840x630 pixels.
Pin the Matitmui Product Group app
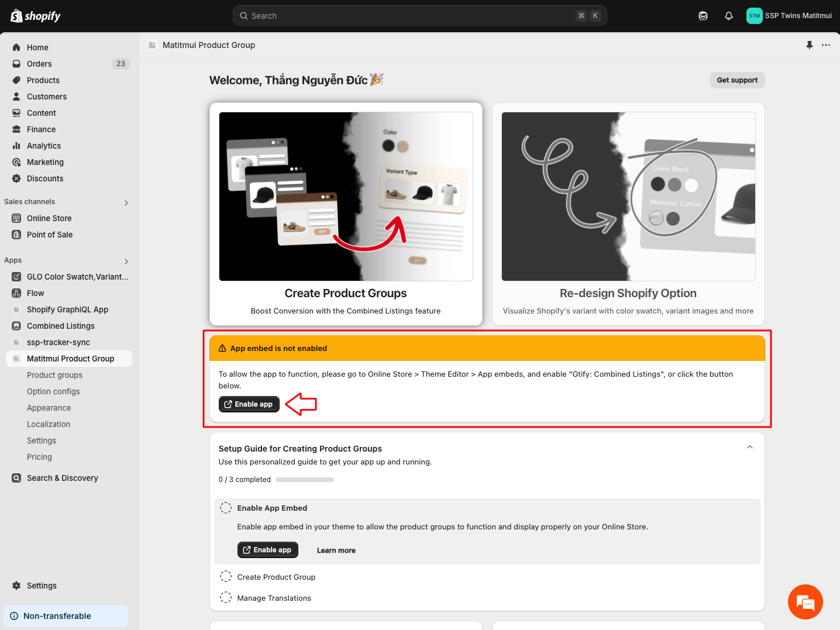[810, 45]
